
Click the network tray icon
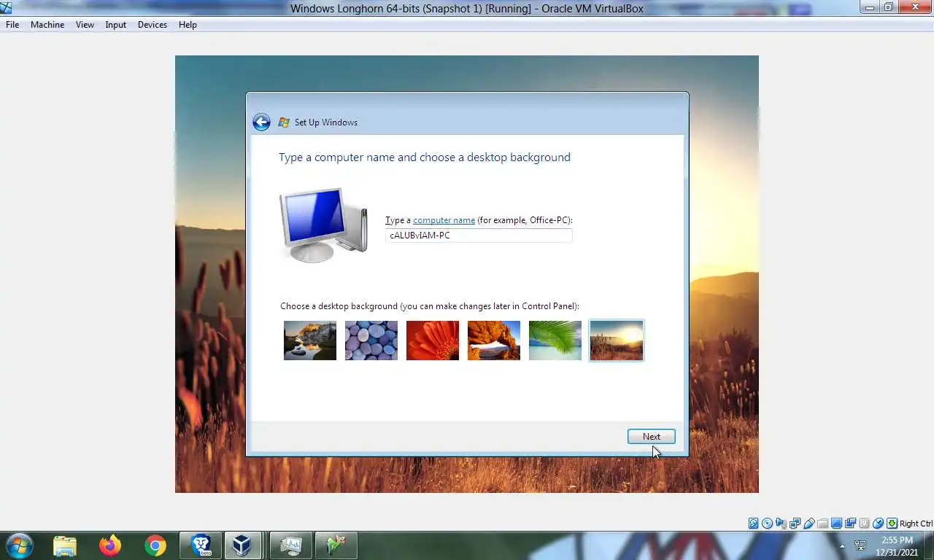click(x=860, y=545)
